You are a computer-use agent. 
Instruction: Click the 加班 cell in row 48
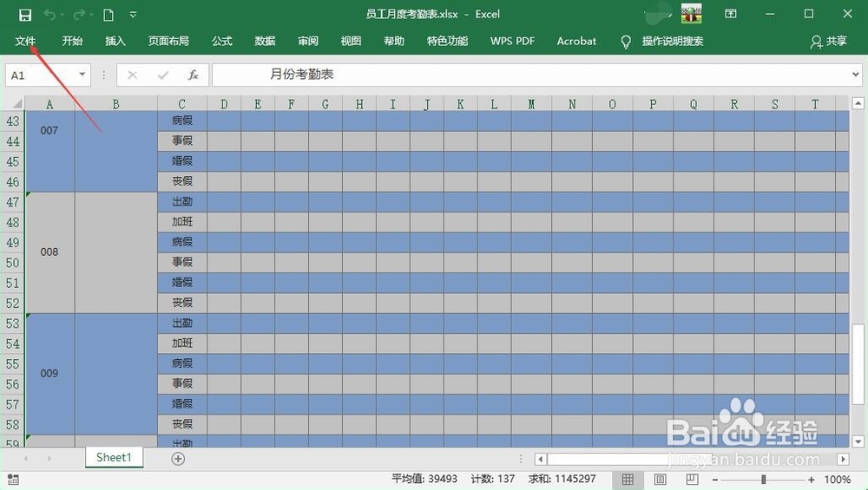pyautogui.click(x=182, y=222)
